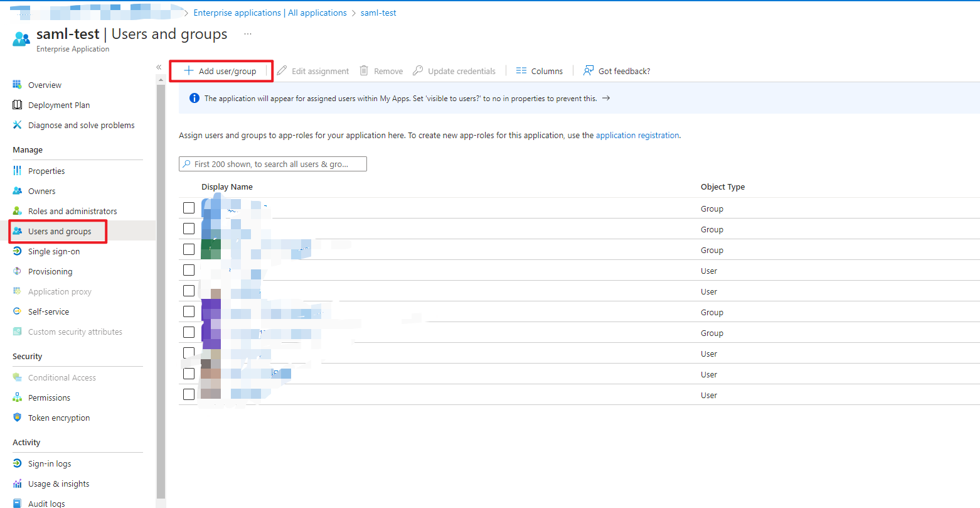Tick the checkbox of the second User row
980x508 pixels.
point(189,291)
